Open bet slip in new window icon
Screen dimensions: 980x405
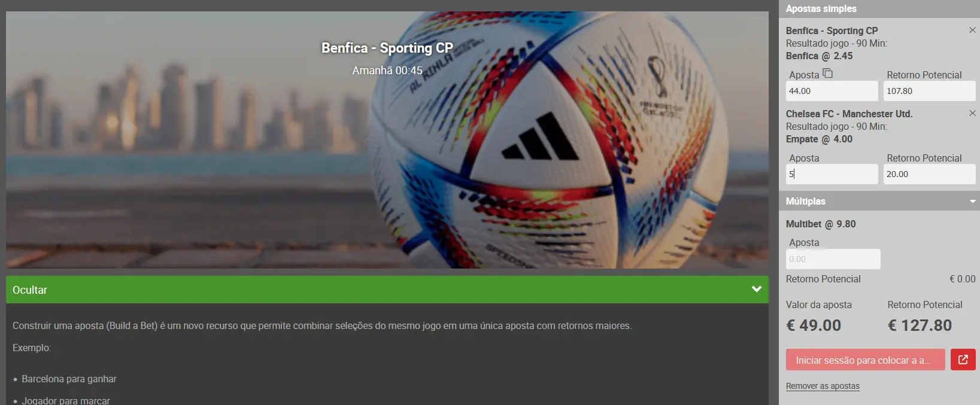tap(963, 360)
